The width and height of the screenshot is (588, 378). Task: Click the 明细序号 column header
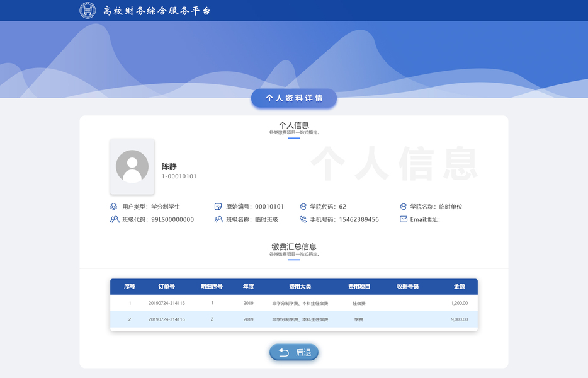click(212, 287)
